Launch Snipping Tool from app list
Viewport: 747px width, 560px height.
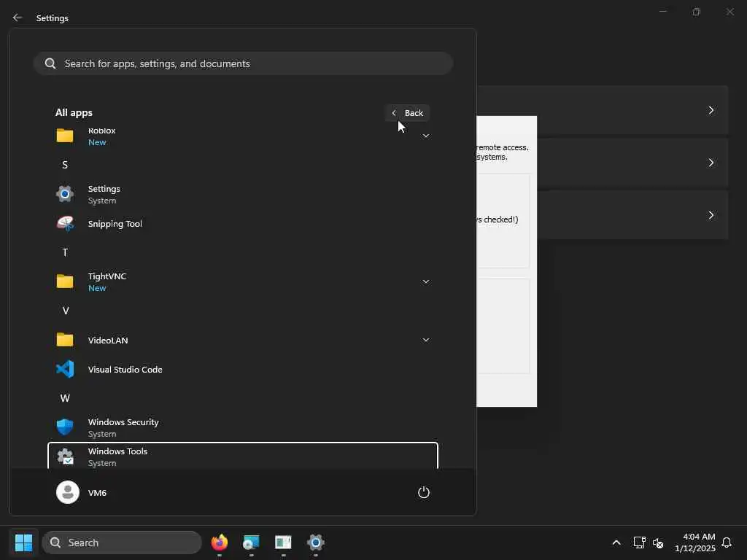pos(242,223)
